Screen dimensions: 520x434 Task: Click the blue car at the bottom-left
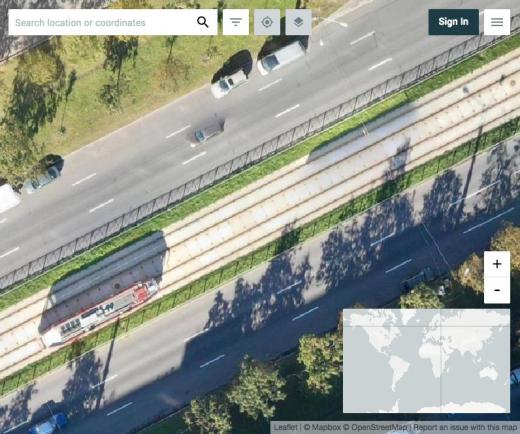click(48, 423)
